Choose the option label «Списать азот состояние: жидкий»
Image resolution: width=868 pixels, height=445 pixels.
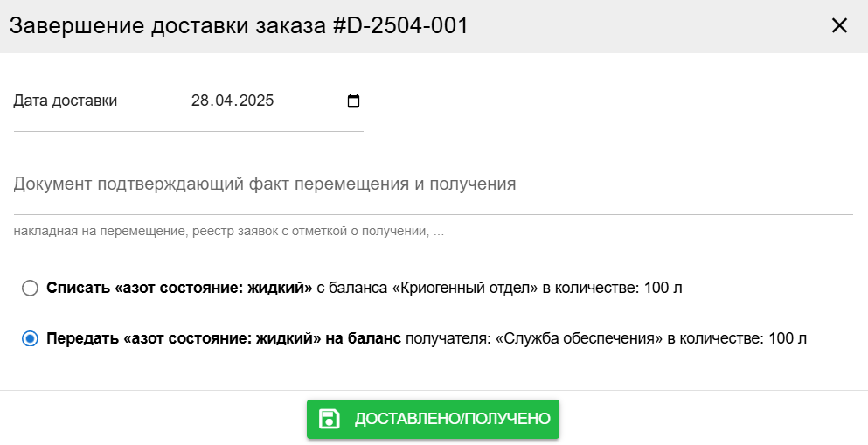pos(179,288)
